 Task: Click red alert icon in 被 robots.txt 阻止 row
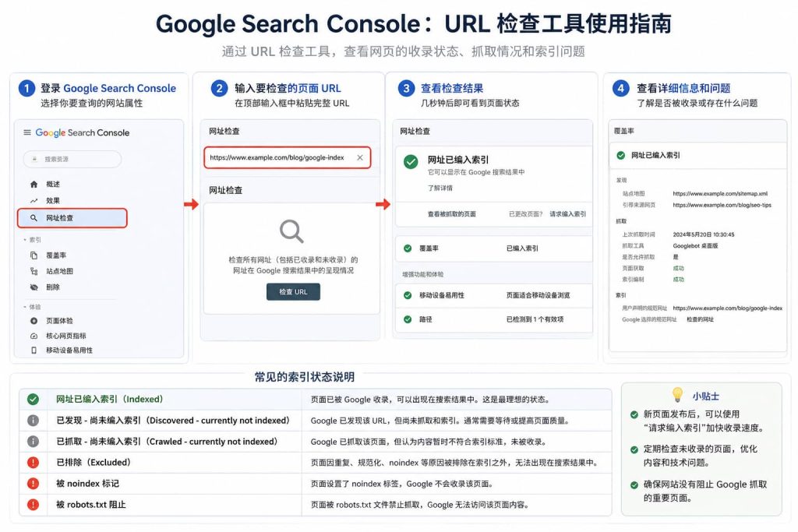click(x=33, y=505)
